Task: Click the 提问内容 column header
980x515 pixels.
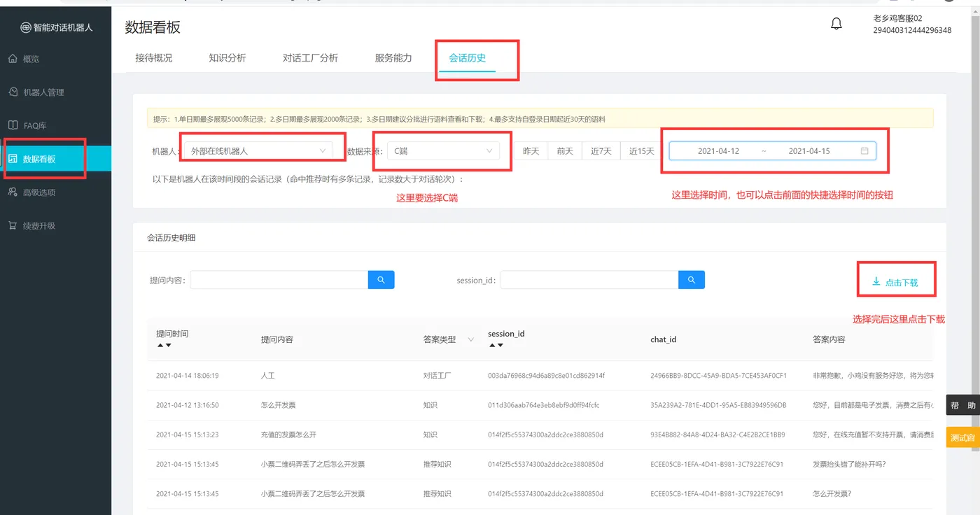Action: (277, 339)
